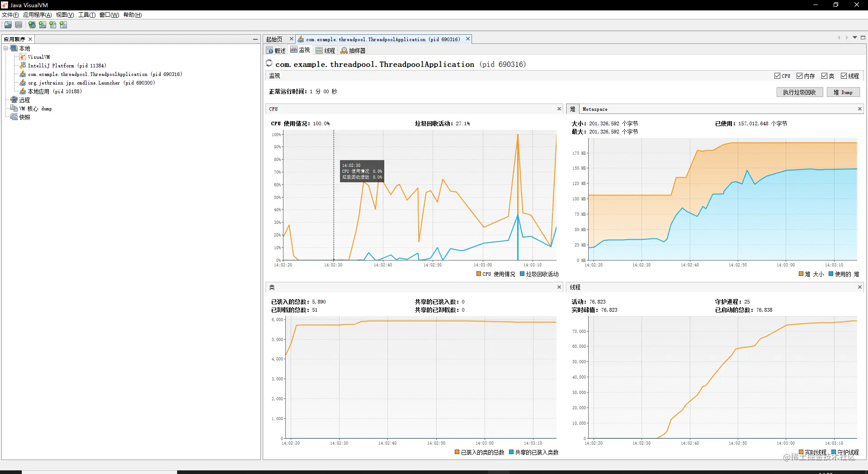
Task: Click the greyed-out Save toolbar icon
Action: [x=19, y=25]
